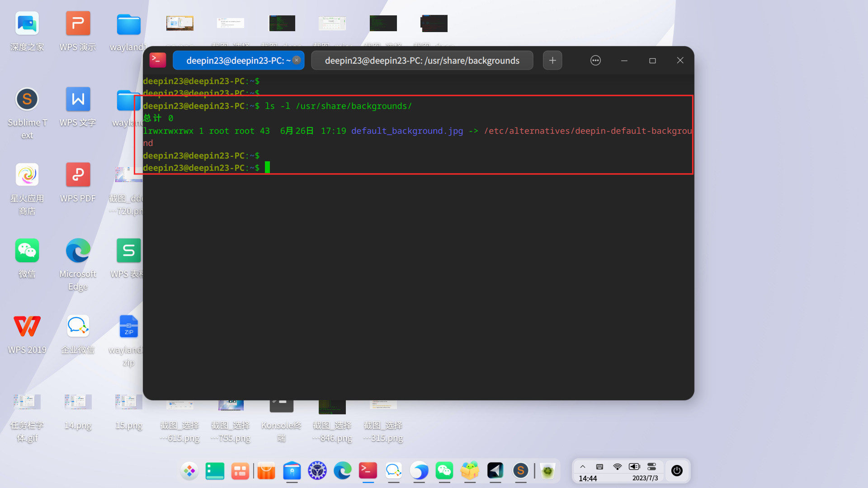
Task: Switch to the /usr/share/backgrounds terminal tab
Action: 422,60
